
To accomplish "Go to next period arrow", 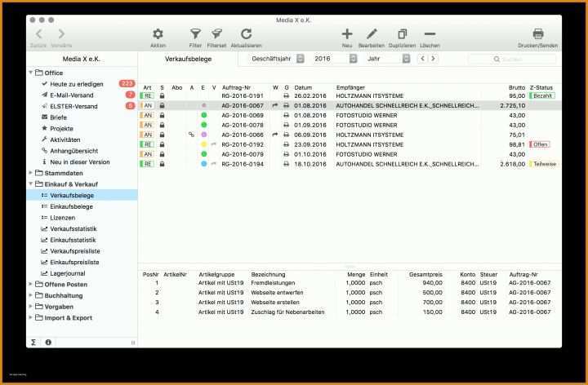I will pos(433,59).
